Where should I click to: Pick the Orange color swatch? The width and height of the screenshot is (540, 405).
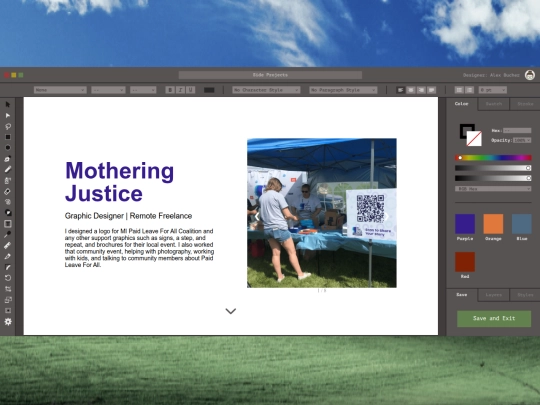(493, 224)
